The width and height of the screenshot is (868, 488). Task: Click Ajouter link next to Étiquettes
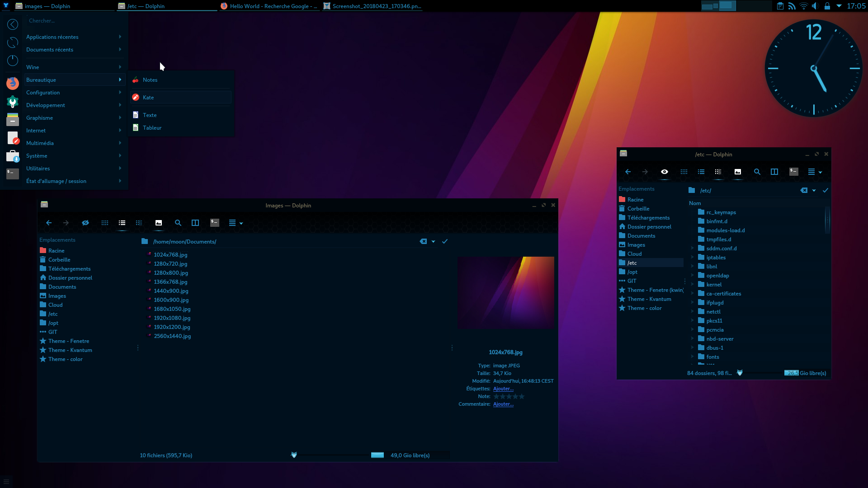(503, 389)
